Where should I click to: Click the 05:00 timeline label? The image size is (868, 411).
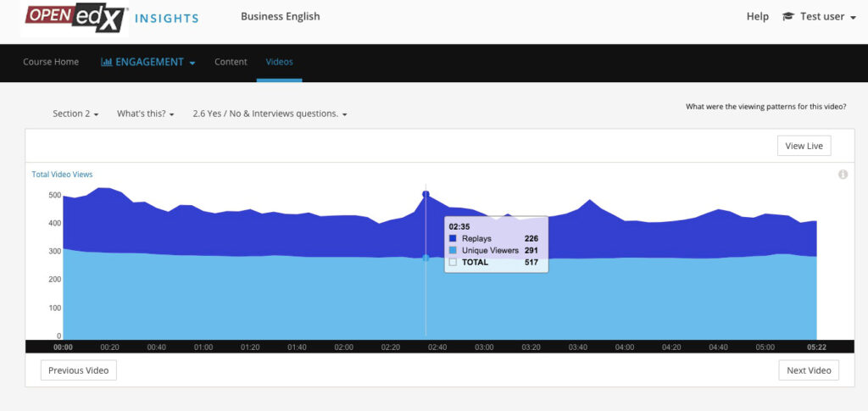click(x=765, y=347)
